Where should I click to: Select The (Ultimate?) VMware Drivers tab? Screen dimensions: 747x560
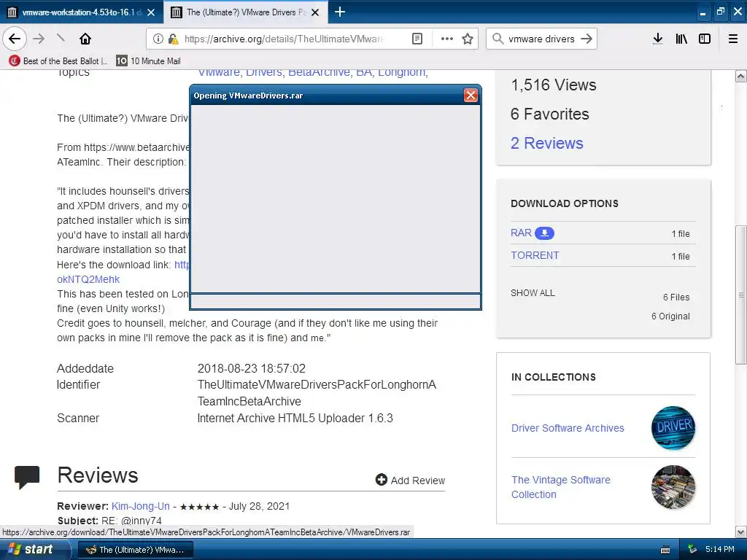[x=246, y=12]
